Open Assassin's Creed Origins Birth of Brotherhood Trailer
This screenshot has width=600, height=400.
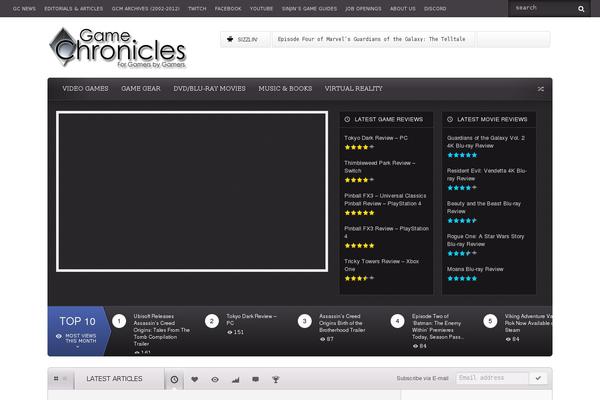click(342, 323)
